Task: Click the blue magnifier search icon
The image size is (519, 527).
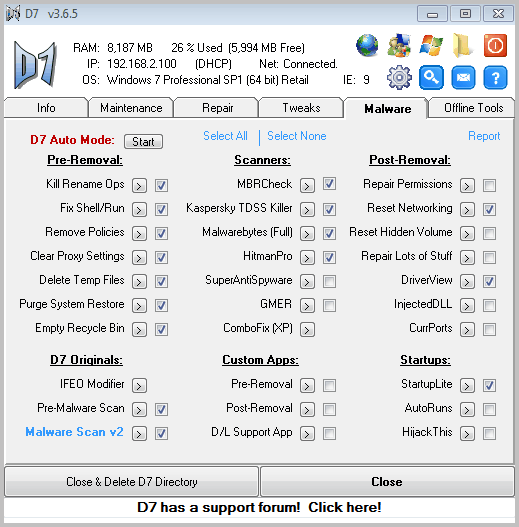Action: [431, 78]
